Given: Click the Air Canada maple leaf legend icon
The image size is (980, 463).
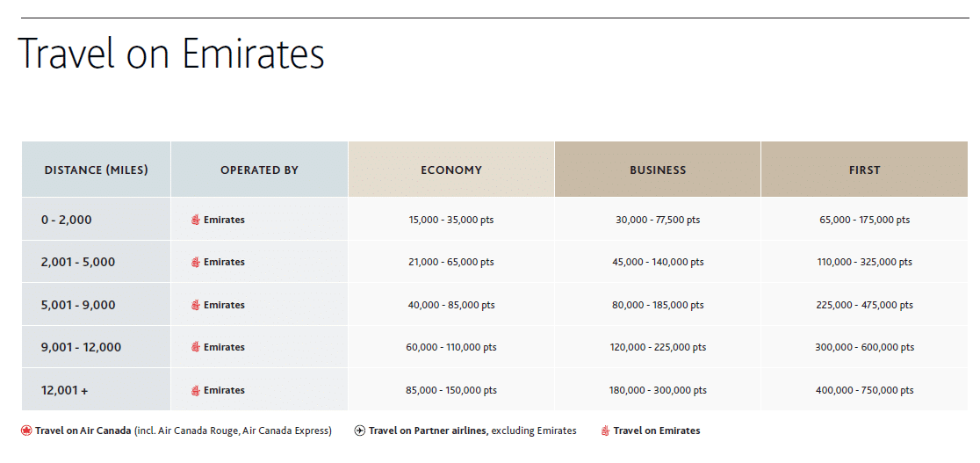Looking at the screenshot, I should pyautogui.click(x=25, y=430).
